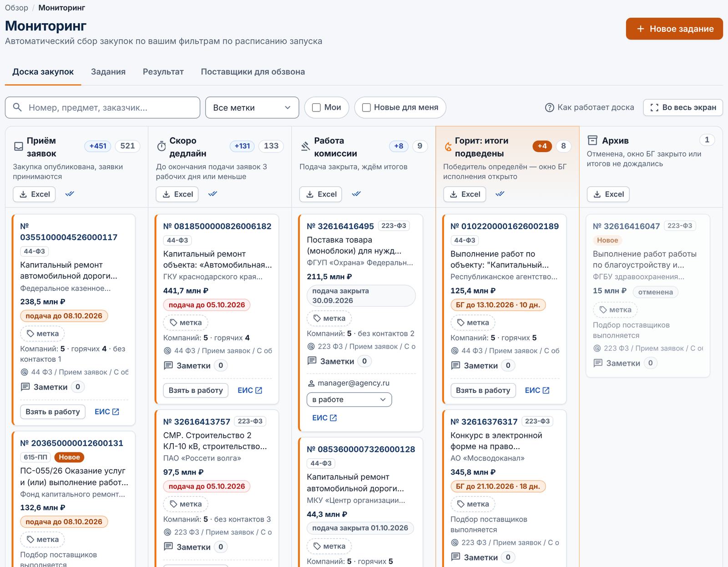
Task: Click the gavel icon of Работа комиссии column
Action: pos(305,147)
